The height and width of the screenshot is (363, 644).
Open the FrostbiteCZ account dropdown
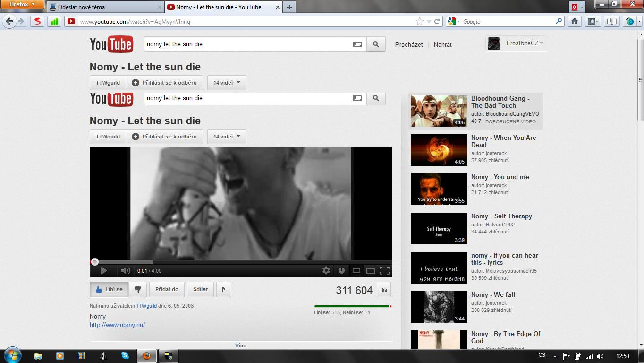pos(525,43)
